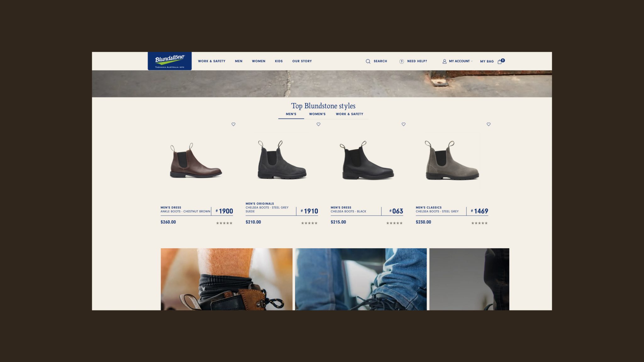Click style number #1469
The image size is (644, 362).
pyautogui.click(x=480, y=211)
